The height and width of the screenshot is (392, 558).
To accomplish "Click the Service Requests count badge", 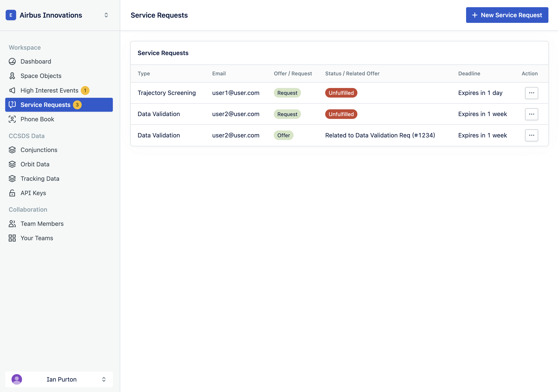I will tap(77, 105).
